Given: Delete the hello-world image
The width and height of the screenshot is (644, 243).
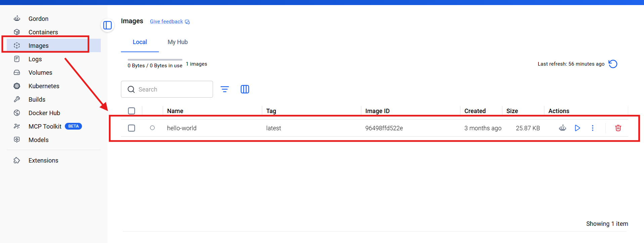Looking at the screenshot, I should click(618, 128).
